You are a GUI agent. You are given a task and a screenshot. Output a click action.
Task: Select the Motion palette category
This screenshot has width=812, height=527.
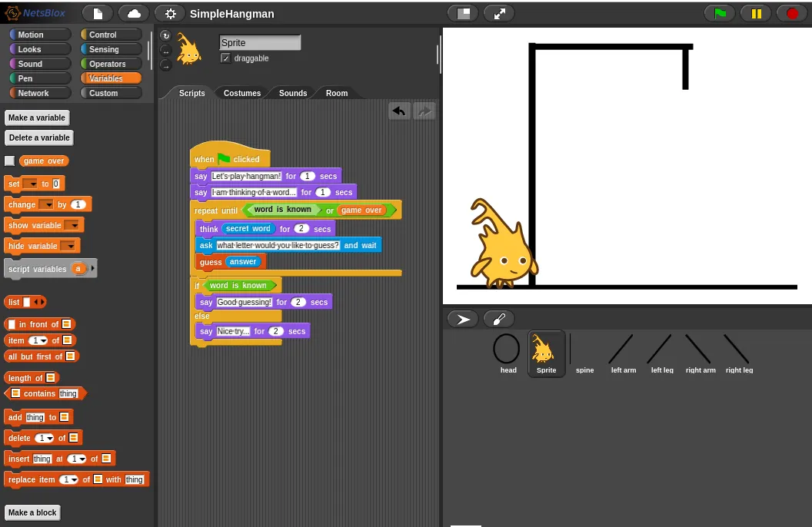click(41, 35)
